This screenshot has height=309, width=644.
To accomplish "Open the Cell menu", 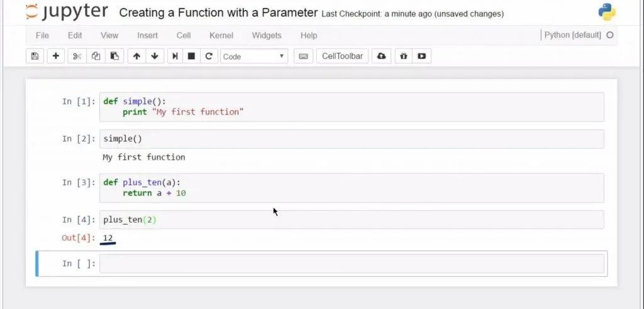I will coord(184,35).
